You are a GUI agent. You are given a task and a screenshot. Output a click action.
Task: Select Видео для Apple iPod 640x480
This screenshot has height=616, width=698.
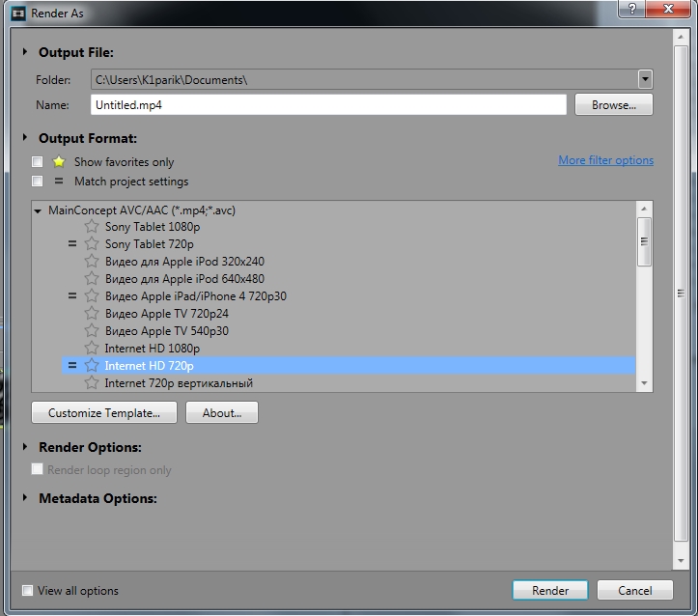pyautogui.click(x=184, y=279)
